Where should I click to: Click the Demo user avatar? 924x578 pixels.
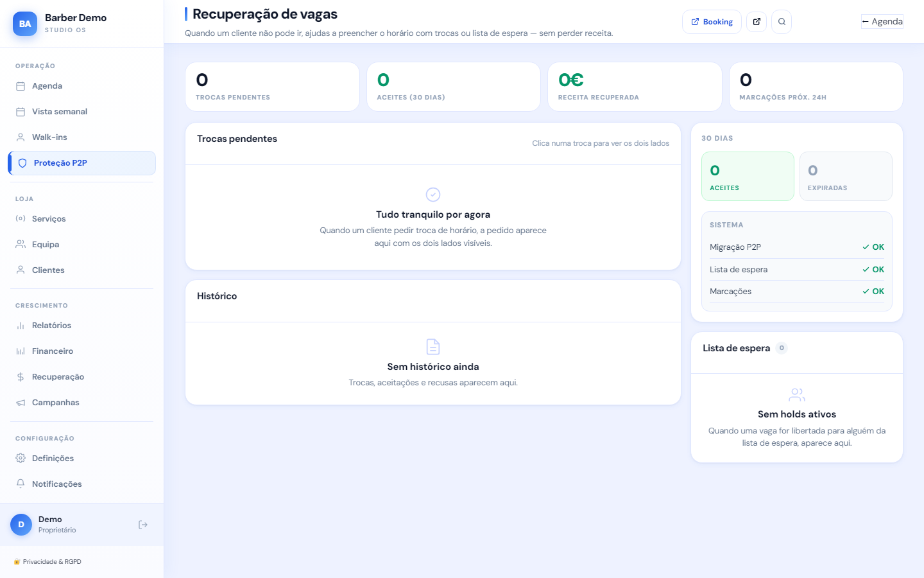(21, 525)
